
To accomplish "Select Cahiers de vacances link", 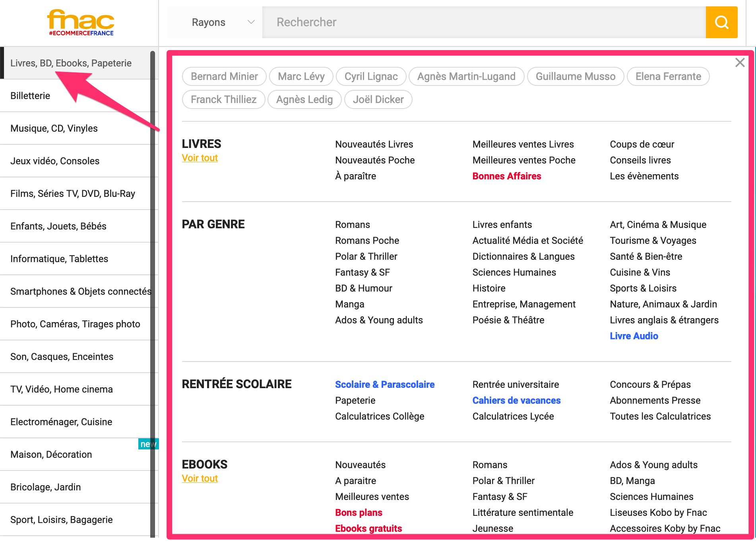I will click(516, 400).
